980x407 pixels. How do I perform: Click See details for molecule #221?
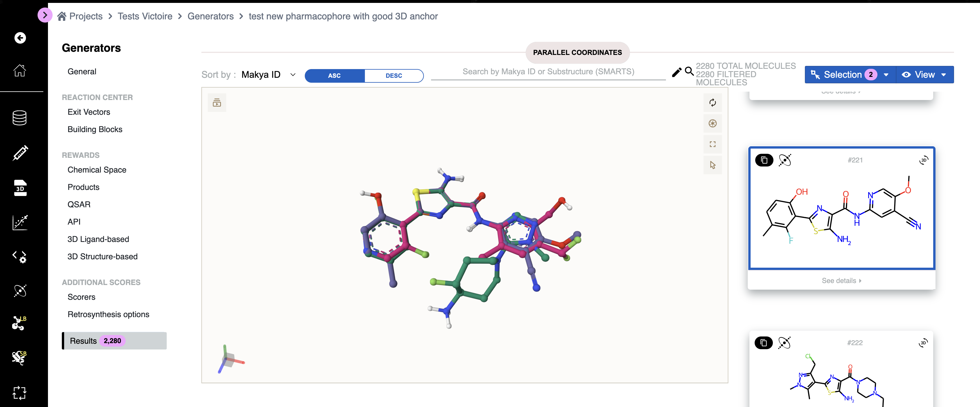(x=841, y=281)
